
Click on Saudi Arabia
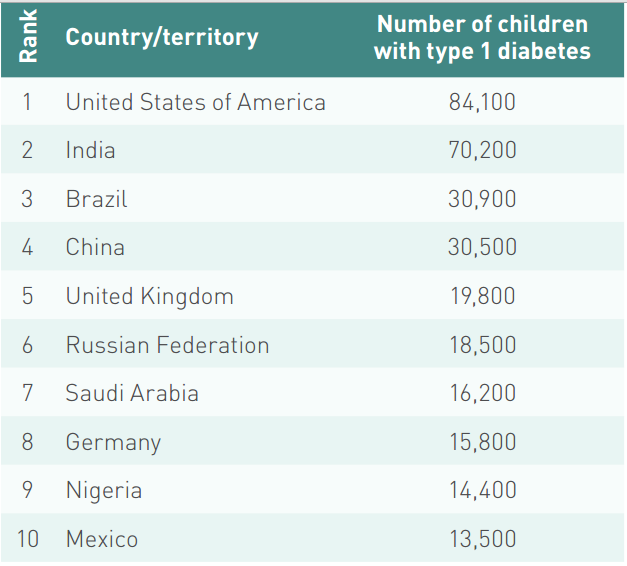(x=132, y=393)
